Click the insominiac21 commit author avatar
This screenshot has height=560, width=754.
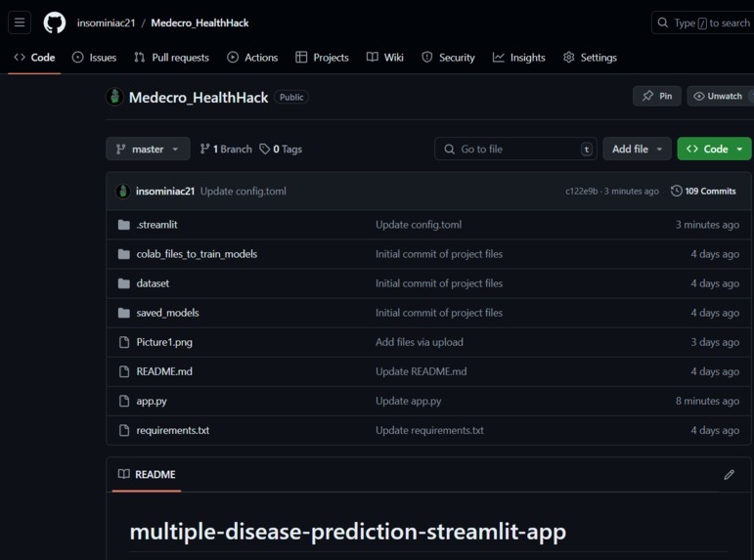(x=123, y=192)
